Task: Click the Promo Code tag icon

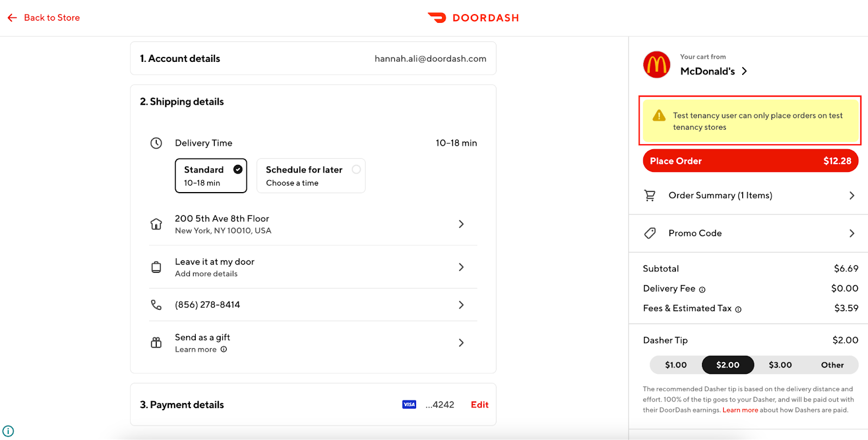Action: (x=649, y=233)
